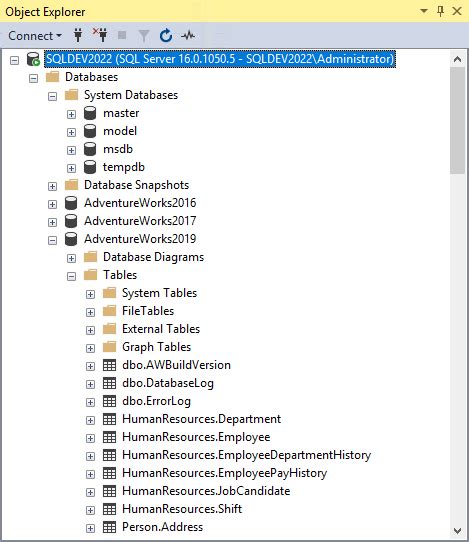469x542 pixels.
Task: Click the Disconnect plug icon
Action: pyautogui.click(x=100, y=35)
